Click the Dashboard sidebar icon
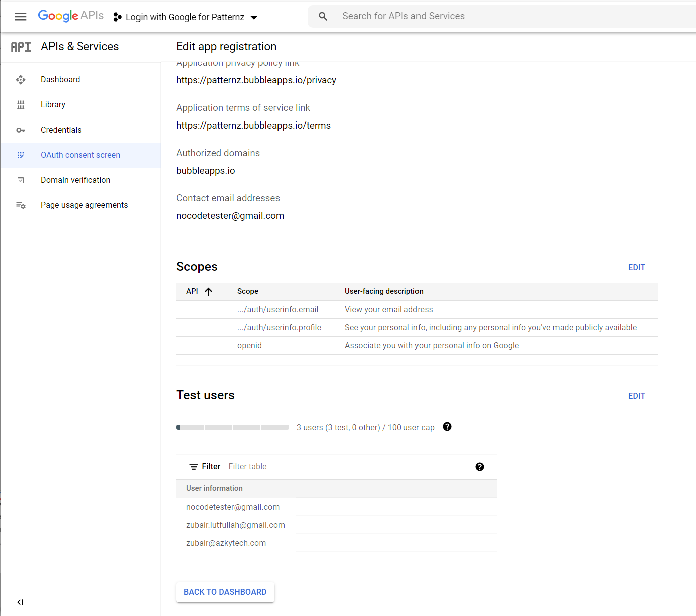The width and height of the screenshot is (696, 616). click(21, 80)
